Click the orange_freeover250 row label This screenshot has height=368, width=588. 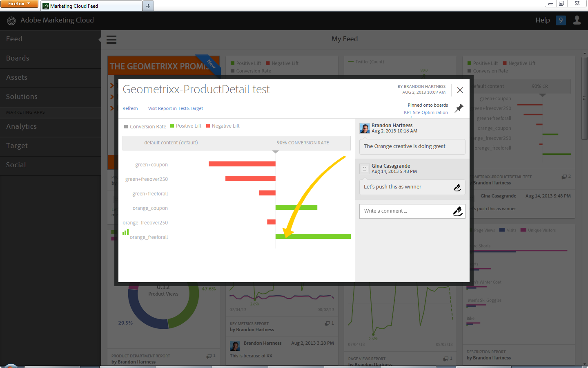coord(145,223)
